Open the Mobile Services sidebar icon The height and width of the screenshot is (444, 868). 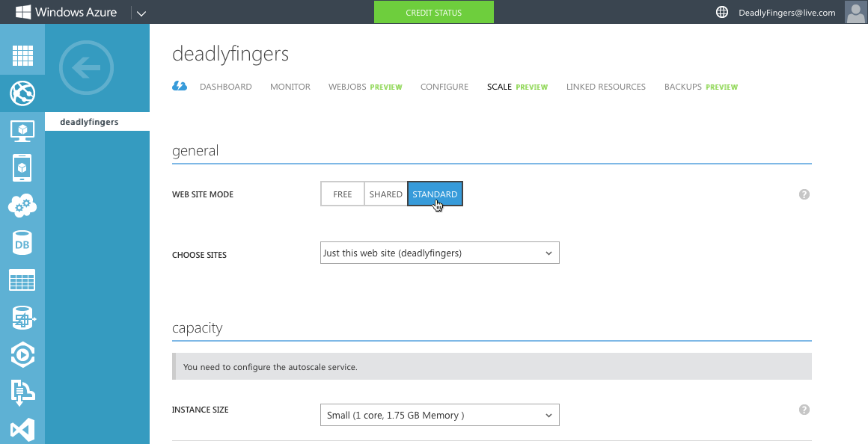pos(22,168)
